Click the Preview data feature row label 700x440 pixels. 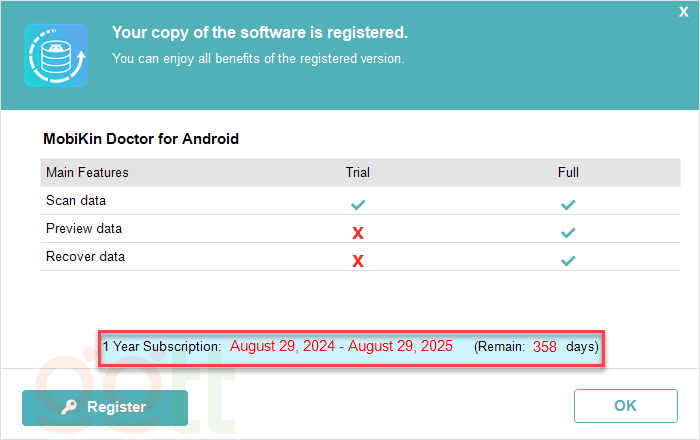(x=84, y=228)
